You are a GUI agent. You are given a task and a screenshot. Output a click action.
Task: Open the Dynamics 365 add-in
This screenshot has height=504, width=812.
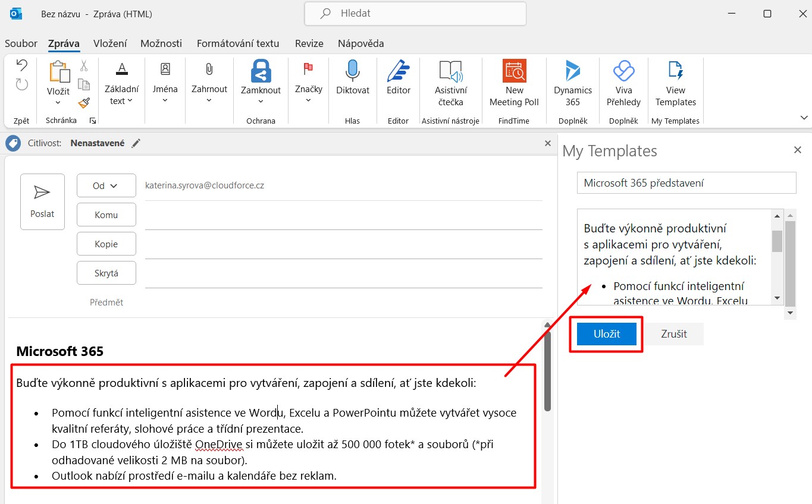(572, 84)
